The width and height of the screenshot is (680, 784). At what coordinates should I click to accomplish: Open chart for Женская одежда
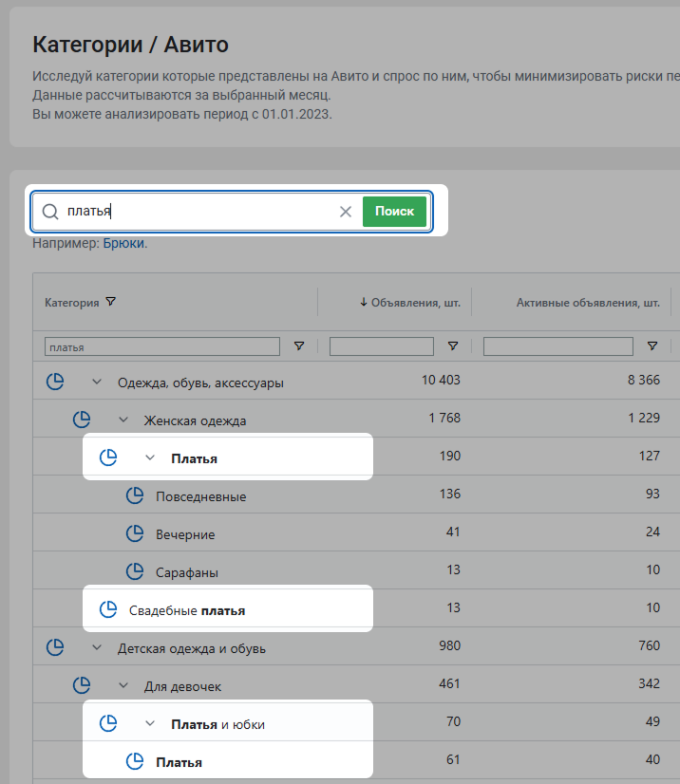82,420
